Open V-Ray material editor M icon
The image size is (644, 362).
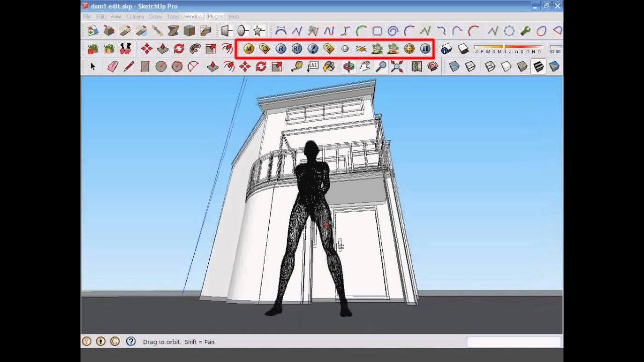pos(249,49)
